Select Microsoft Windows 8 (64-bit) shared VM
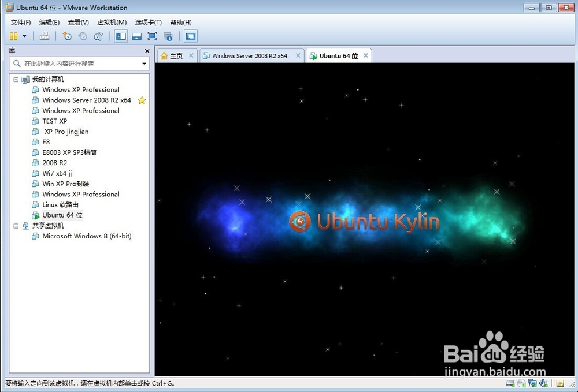This screenshot has height=392, width=578. (x=87, y=236)
